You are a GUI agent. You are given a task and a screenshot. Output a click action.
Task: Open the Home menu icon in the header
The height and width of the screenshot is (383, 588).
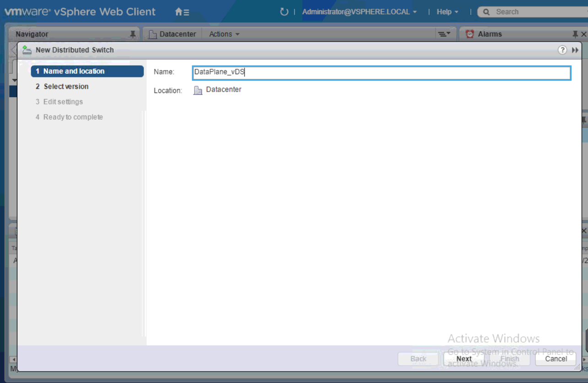tap(182, 12)
